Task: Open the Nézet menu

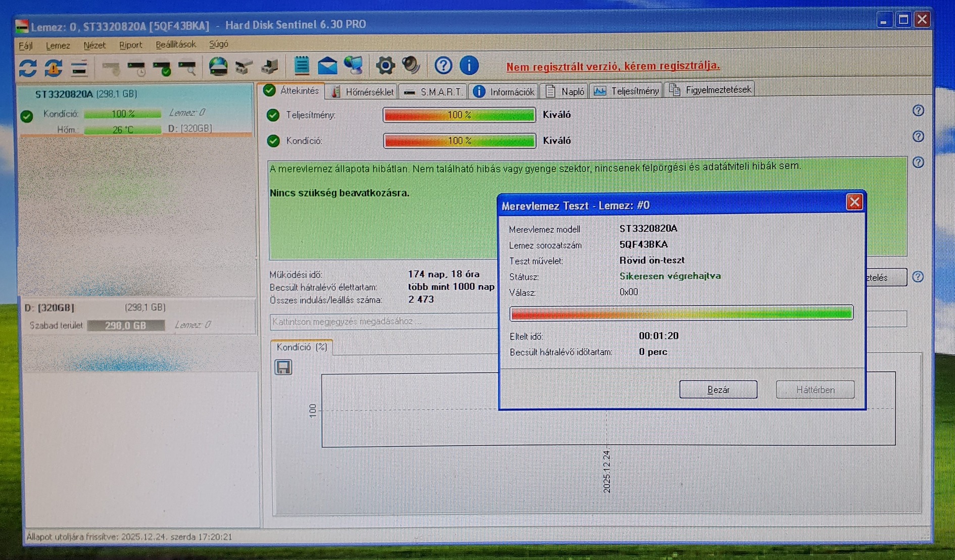Action: (x=94, y=45)
